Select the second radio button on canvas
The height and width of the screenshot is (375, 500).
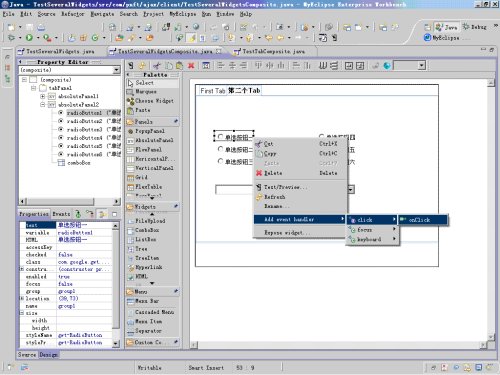[x=235, y=149]
